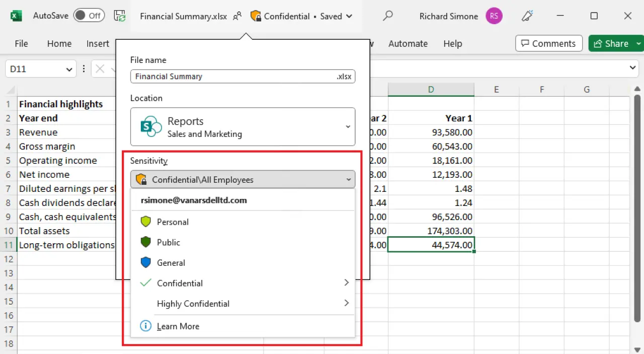Viewport: 644px width, 354px height.
Task: Expand the Confidential Saved title dropdown arrow
Action: tap(349, 17)
